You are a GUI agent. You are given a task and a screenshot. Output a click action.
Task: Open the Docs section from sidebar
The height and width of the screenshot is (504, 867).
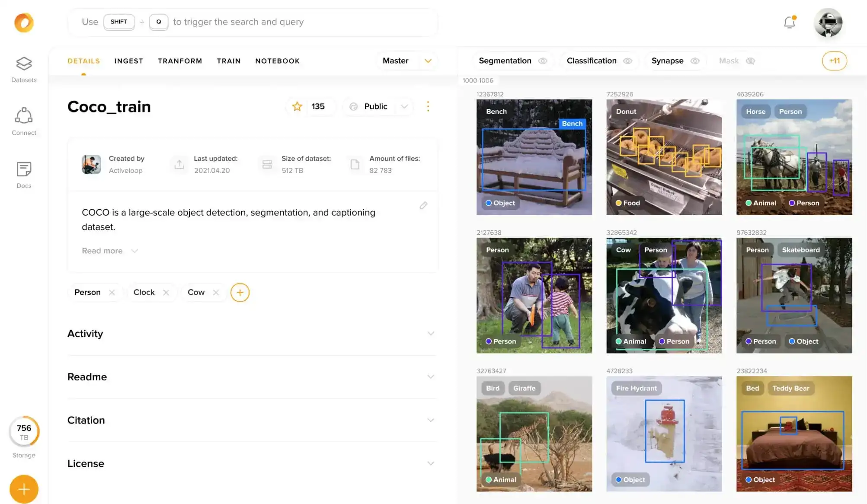click(24, 173)
